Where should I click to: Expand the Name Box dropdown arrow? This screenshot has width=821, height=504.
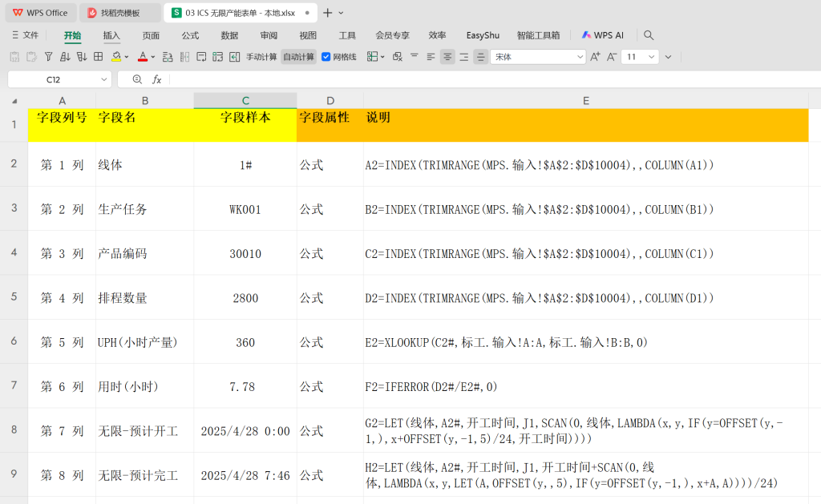point(103,79)
